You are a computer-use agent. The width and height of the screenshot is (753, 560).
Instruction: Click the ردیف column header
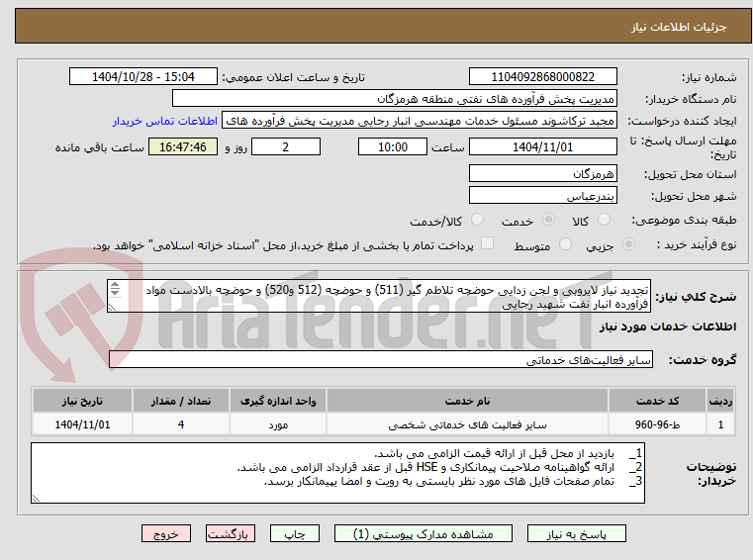tap(720, 401)
